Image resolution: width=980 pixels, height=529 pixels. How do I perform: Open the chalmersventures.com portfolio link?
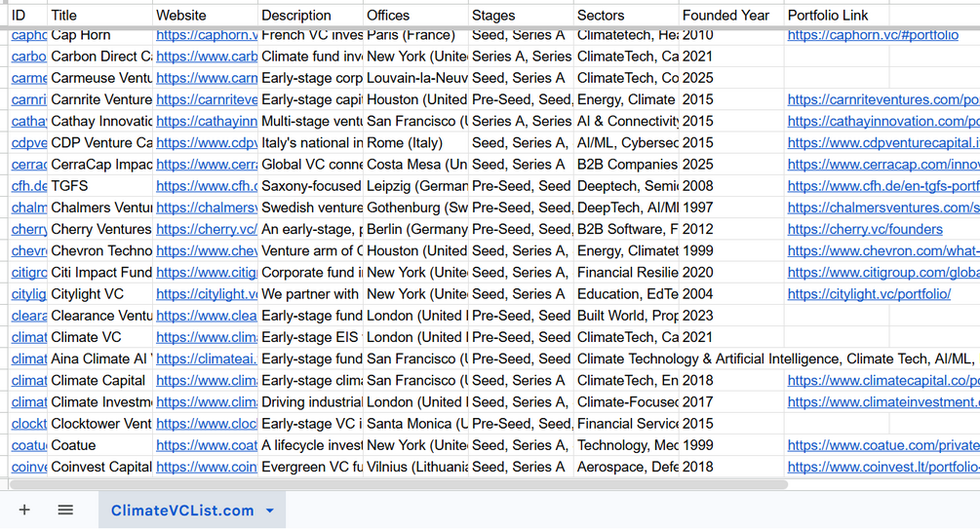883,208
